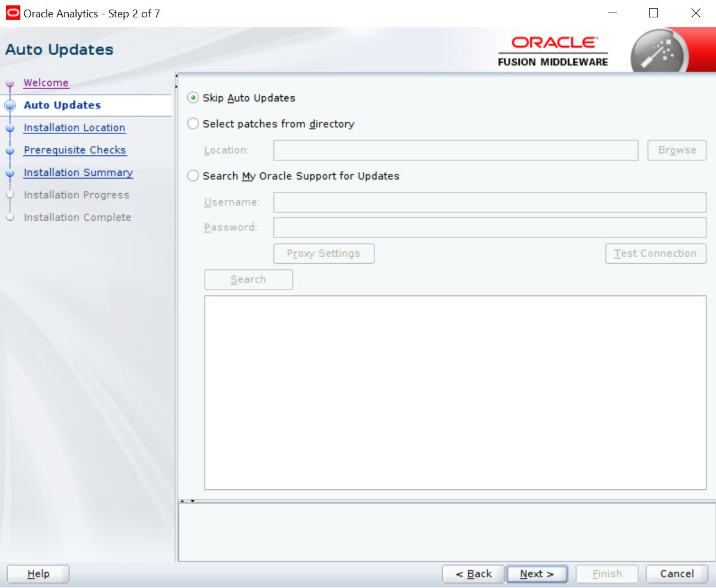The width and height of the screenshot is (716, 588).
Task: Collapse the left navigation pane splitter arrow
Action: (176, 76)
